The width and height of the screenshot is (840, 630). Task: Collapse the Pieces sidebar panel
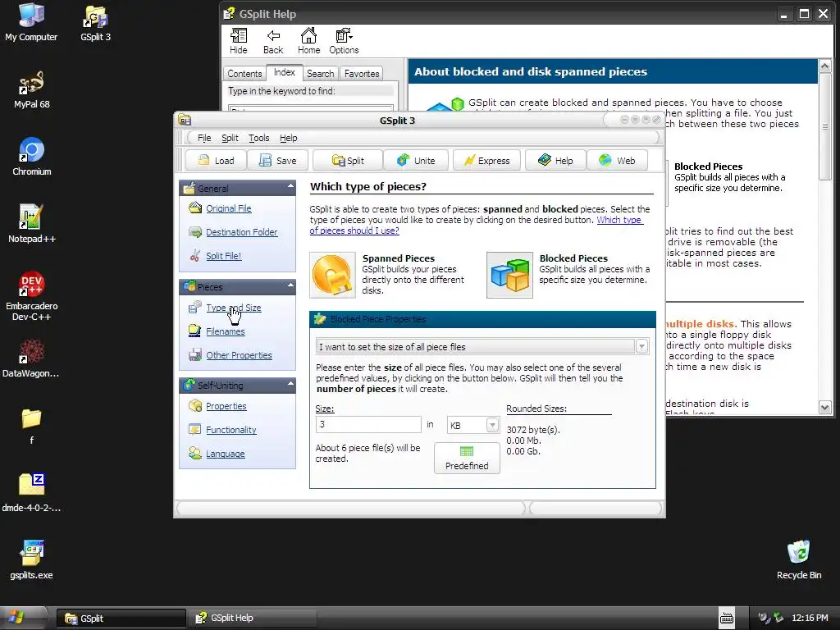pos(290,285)
